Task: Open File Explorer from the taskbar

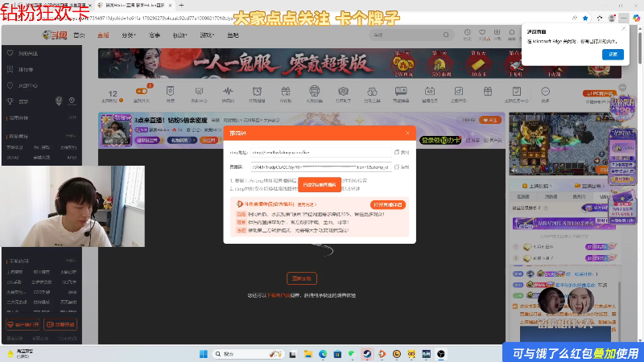Action: coord(308,354)
